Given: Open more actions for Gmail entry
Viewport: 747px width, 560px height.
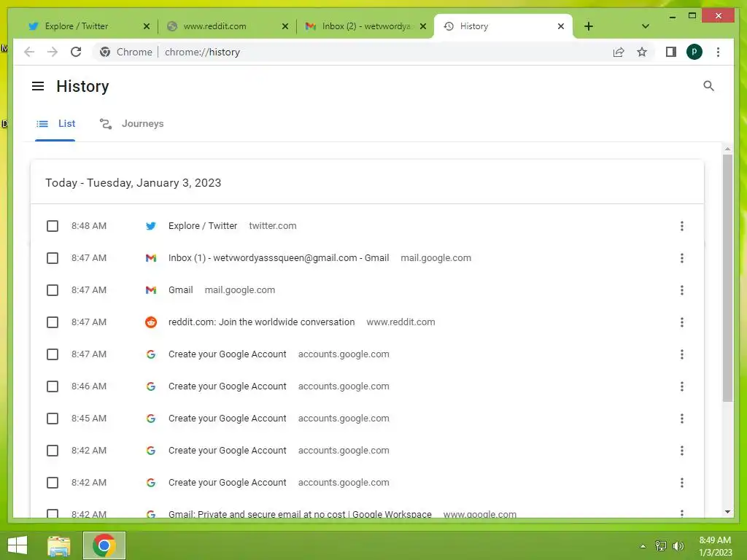Looking at the screenshot, I should point(682,290).
